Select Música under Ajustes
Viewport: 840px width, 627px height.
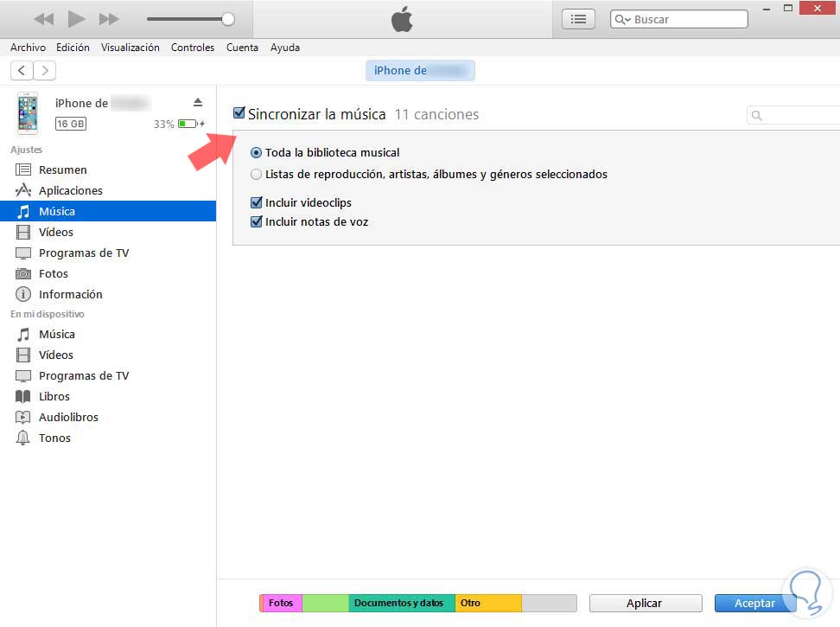[108, 211]
